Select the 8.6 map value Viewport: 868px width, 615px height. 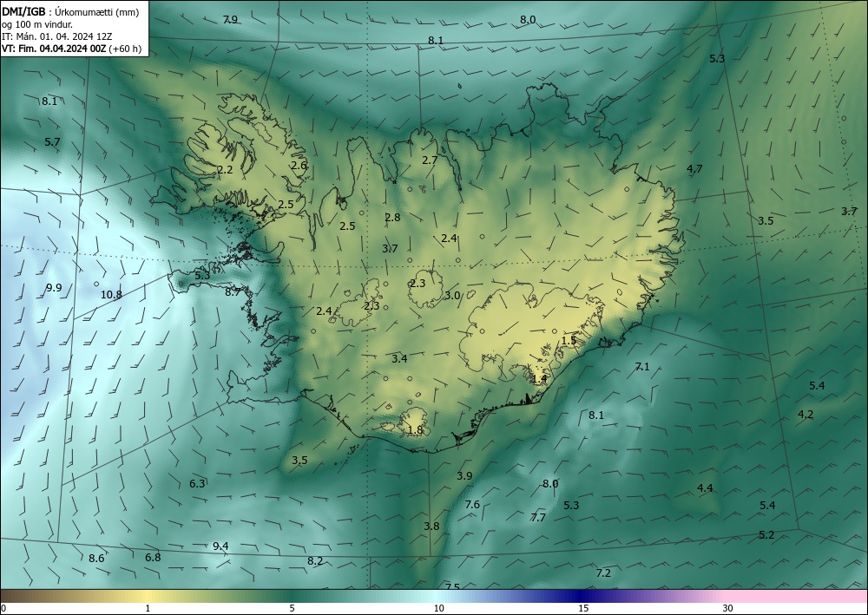(96, 559)
